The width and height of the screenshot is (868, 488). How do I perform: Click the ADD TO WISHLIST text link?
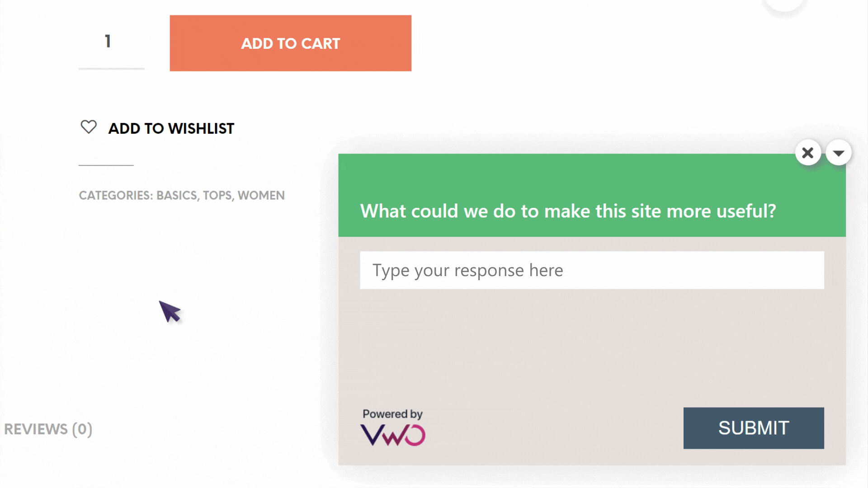[x=171, y=128]
